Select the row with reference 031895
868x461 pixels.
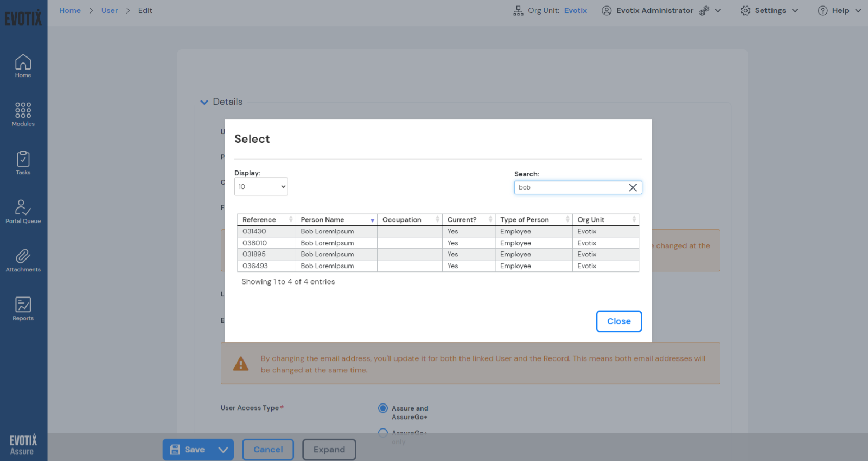tap(438, 254)
